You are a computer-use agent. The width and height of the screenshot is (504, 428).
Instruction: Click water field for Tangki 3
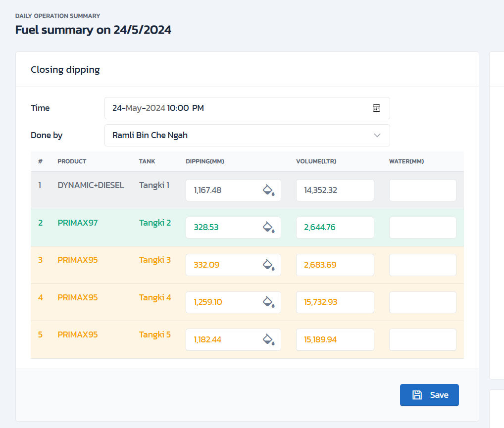pyautogui.click(x=422, y=265)
